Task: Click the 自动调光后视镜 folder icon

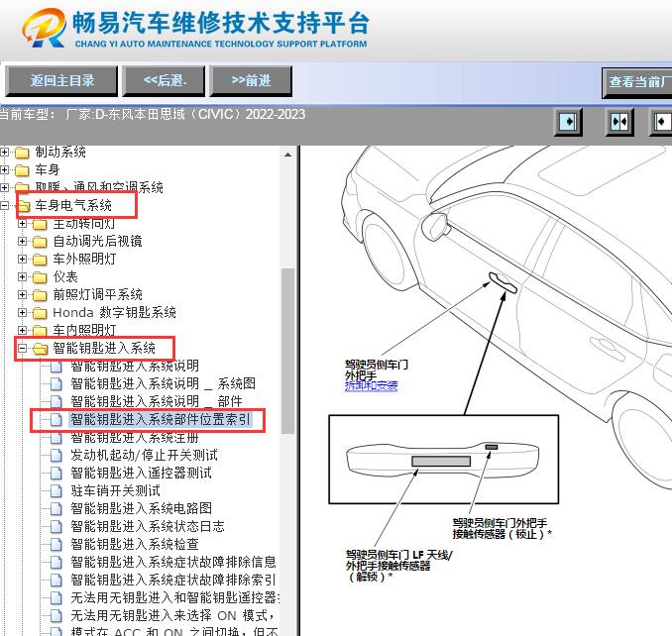Action: coord(40,242)
